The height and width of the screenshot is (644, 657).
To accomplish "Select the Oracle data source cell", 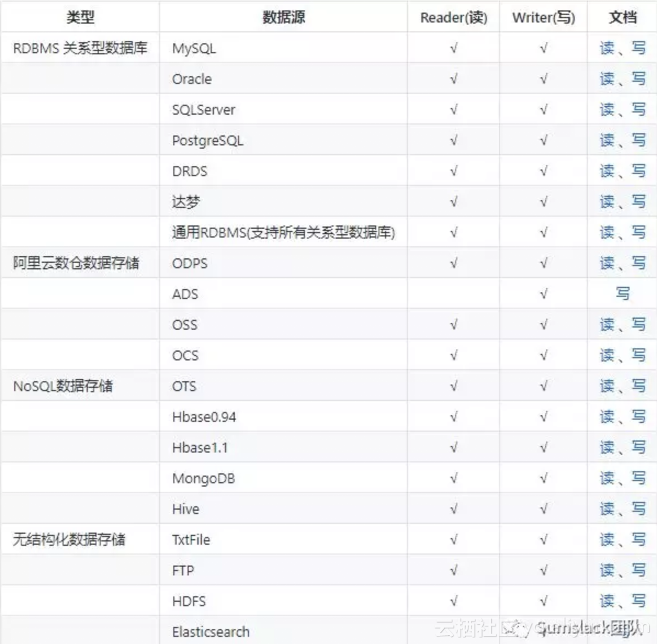I will [x=284, y=79].
